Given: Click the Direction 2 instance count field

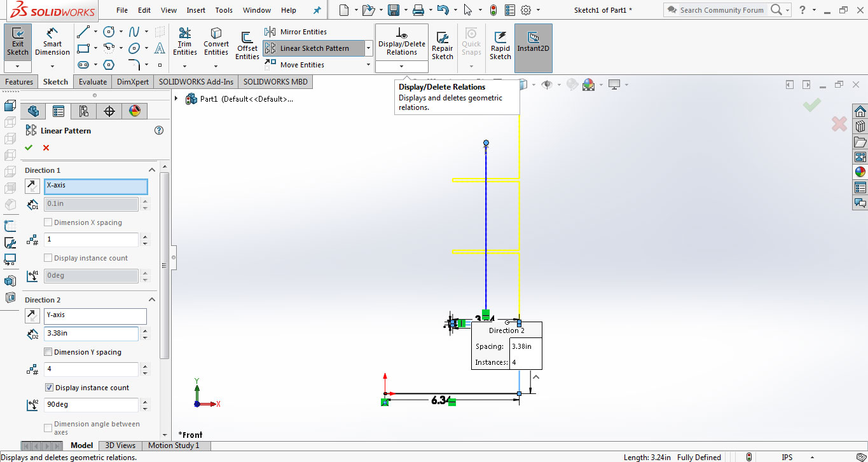Looking at the screenshot, I should [x=91, y=369].
